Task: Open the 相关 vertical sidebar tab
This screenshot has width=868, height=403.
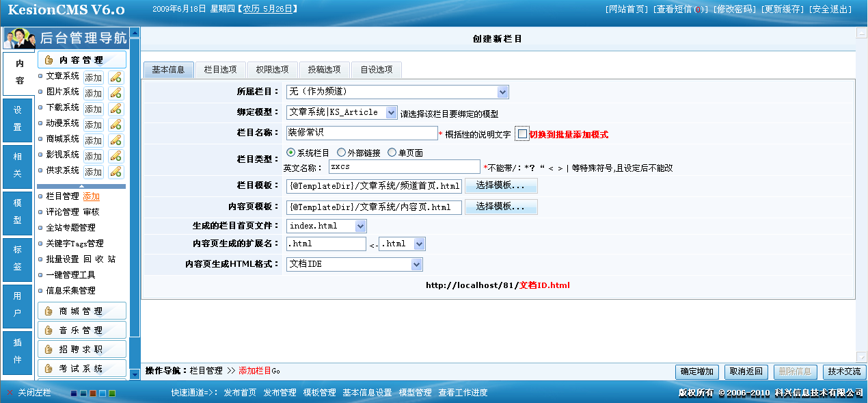Action: [x=18, y=166]
